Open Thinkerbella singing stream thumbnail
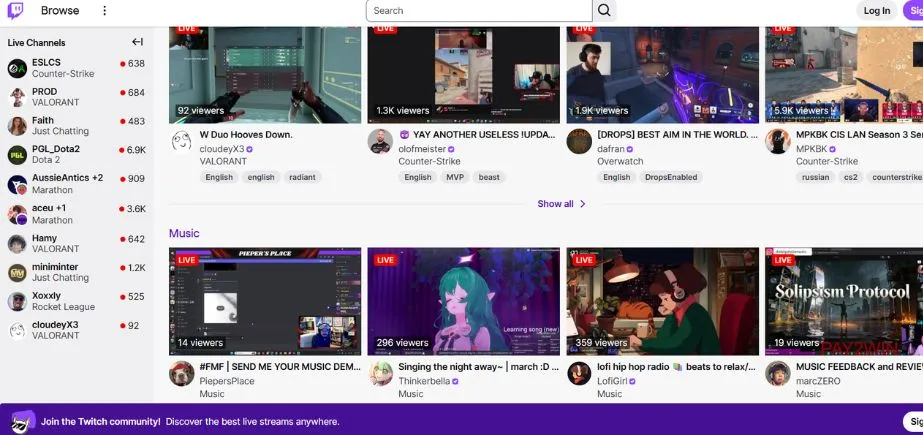923x435 pixels. tap(464, 301)
